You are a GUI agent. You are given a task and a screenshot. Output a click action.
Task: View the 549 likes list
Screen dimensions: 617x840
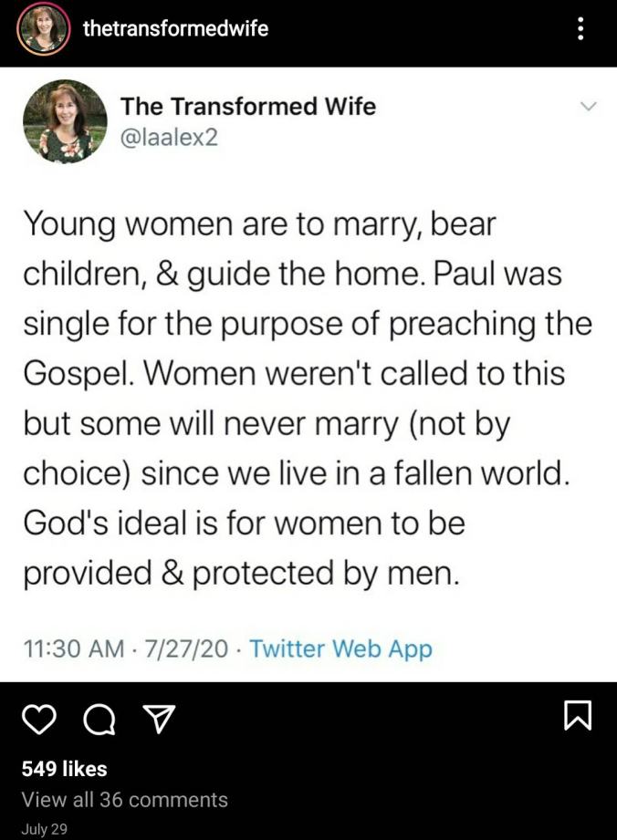(64, 769)
